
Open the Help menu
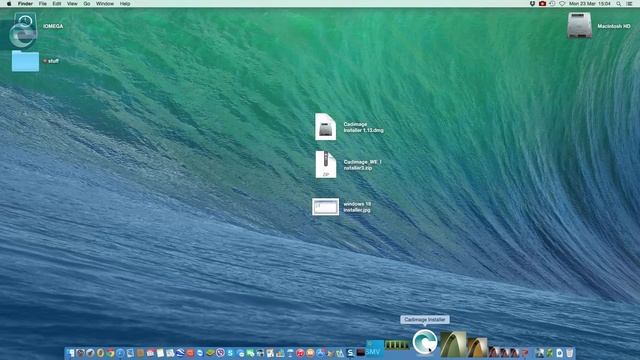pos(125,4)
